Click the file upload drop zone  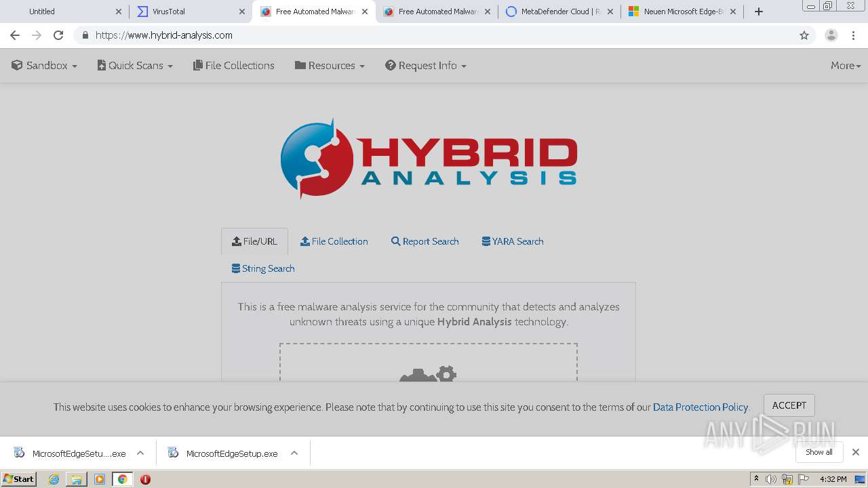click(x=429, y=363)
